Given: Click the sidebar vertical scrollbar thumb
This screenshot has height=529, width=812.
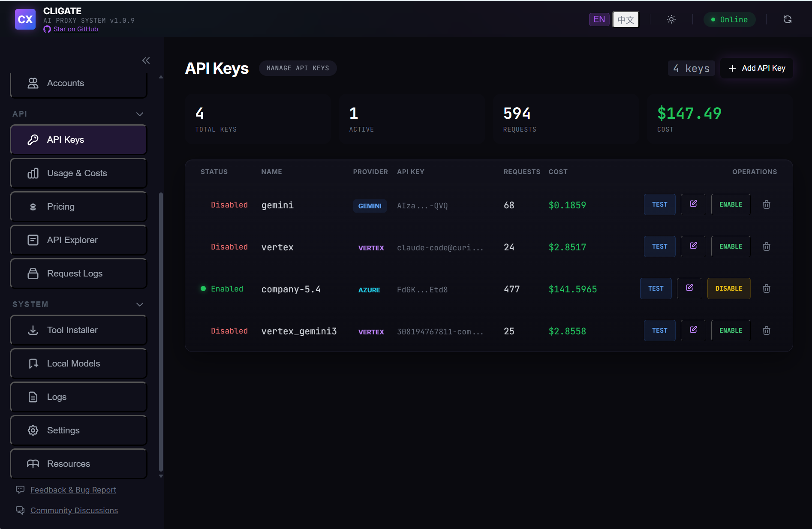Looking at the screenshot, I should pos(161,332).
